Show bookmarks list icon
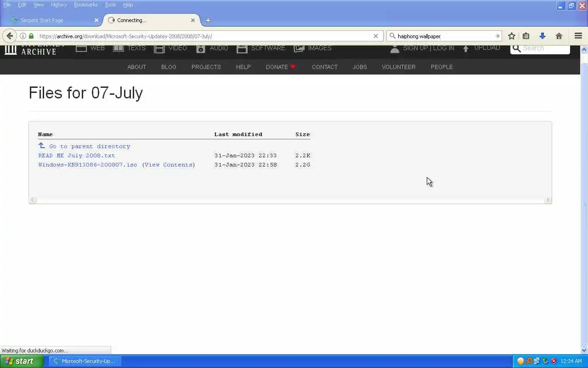This screenshot has width=588, height=368. (x=526, y=36)
